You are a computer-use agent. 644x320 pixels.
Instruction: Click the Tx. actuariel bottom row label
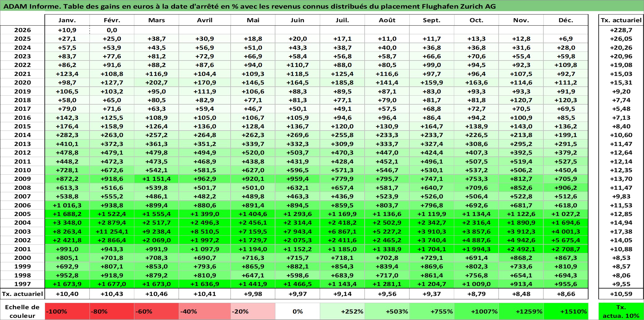[x=23, y=294]
